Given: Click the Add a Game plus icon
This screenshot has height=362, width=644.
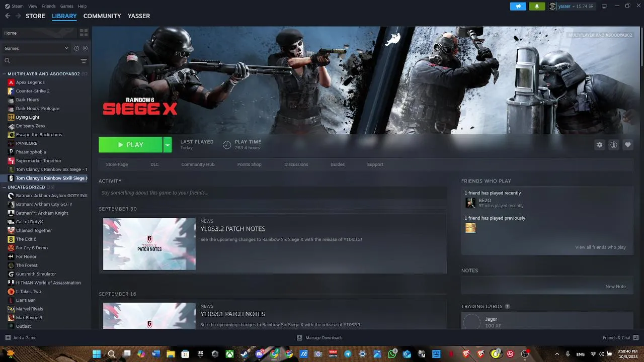Looking at the screenshot, I should 8,338.
